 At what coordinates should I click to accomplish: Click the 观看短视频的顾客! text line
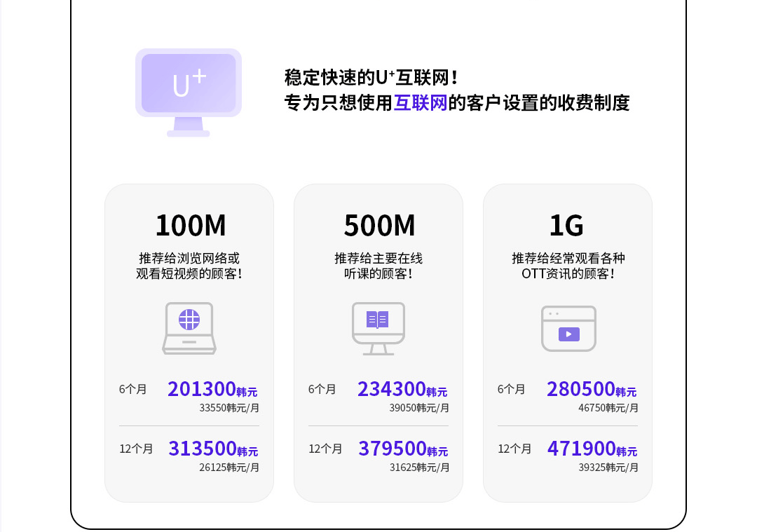click(x=189, y=274)
